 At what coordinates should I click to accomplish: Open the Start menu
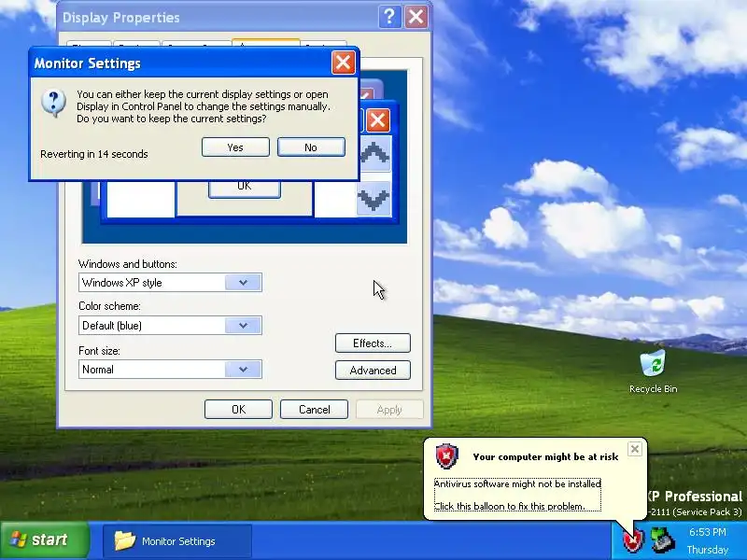click(x=45, y=540)
